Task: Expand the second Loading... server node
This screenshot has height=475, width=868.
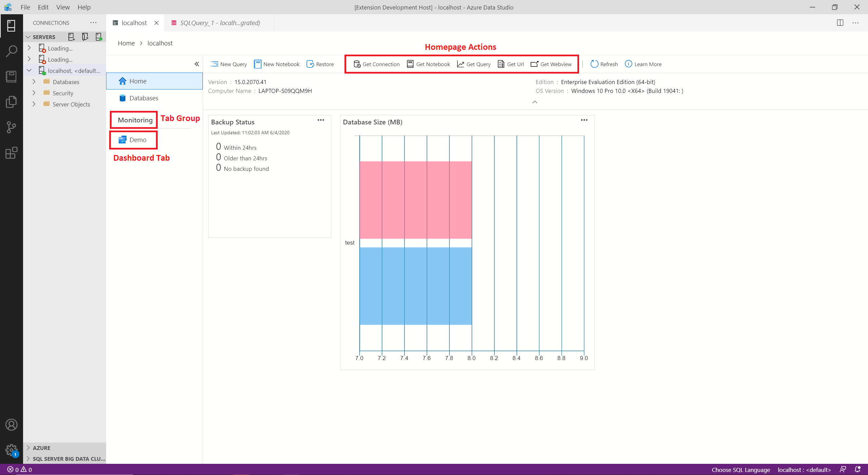Action: pyautogui.click(x=29, y=59)
